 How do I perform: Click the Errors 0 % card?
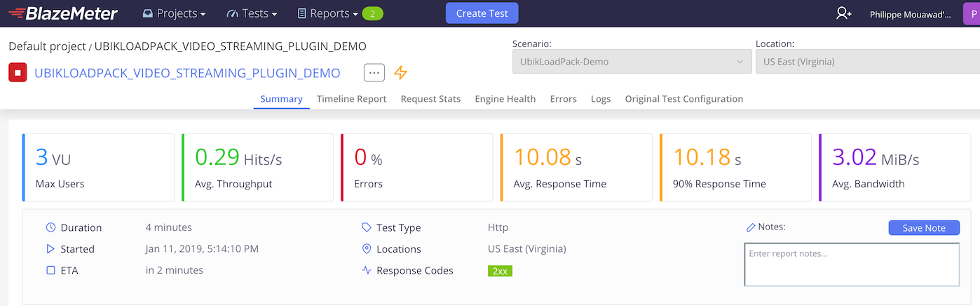point(416,168)
